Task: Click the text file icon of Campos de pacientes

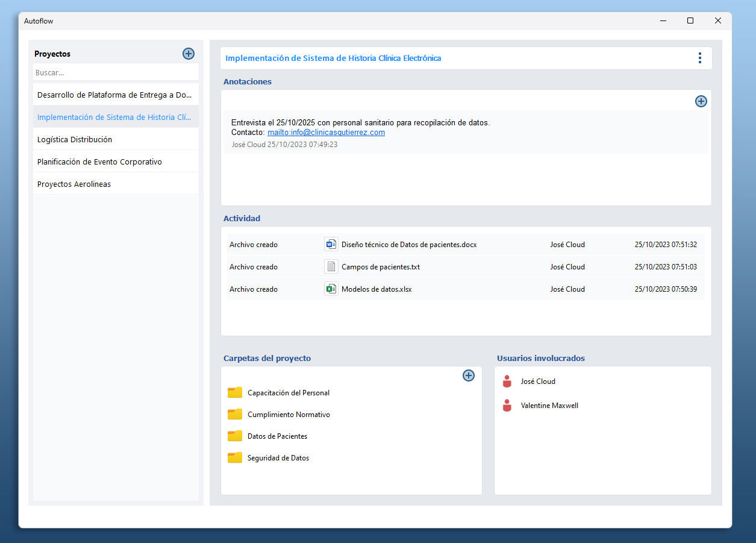Action: tap(331, 267)
